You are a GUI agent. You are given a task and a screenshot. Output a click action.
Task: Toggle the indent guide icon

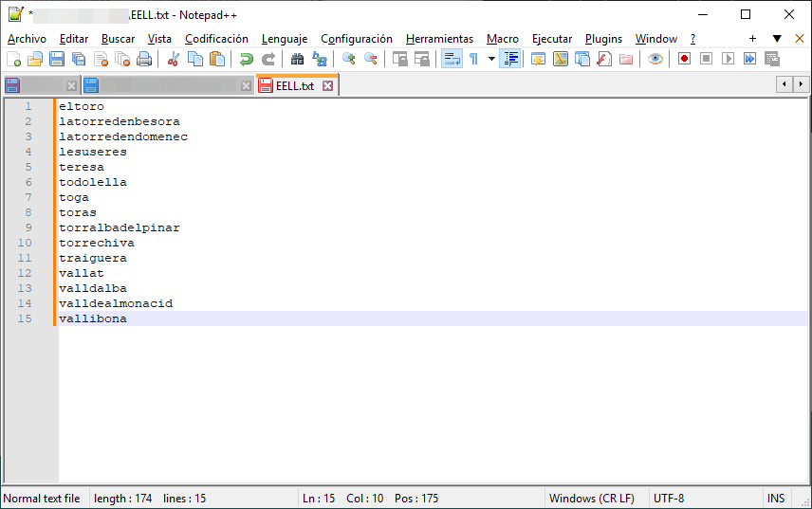[x=510, y=59]
